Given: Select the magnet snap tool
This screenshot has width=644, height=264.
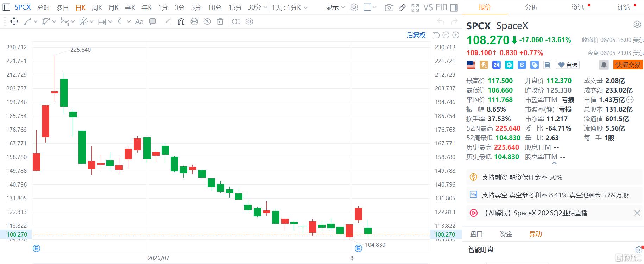Looking at the screenshot, I should (x=181, y=22).
